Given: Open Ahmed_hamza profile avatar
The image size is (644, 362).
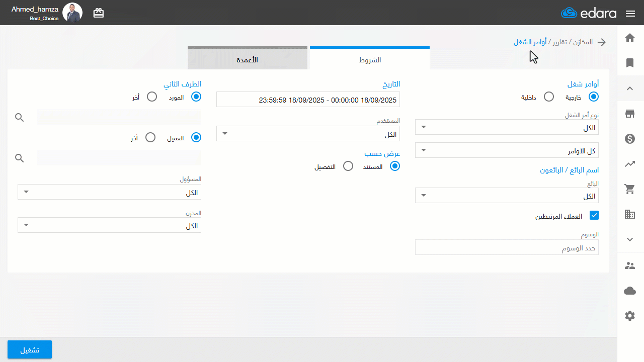Looking at the screenshot, I should 72,13.
